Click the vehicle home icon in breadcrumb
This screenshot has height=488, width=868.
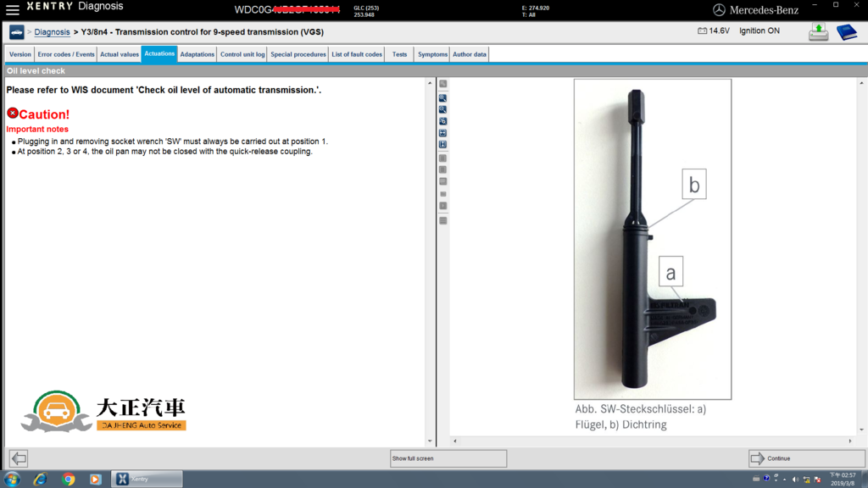tap(17, 32)
